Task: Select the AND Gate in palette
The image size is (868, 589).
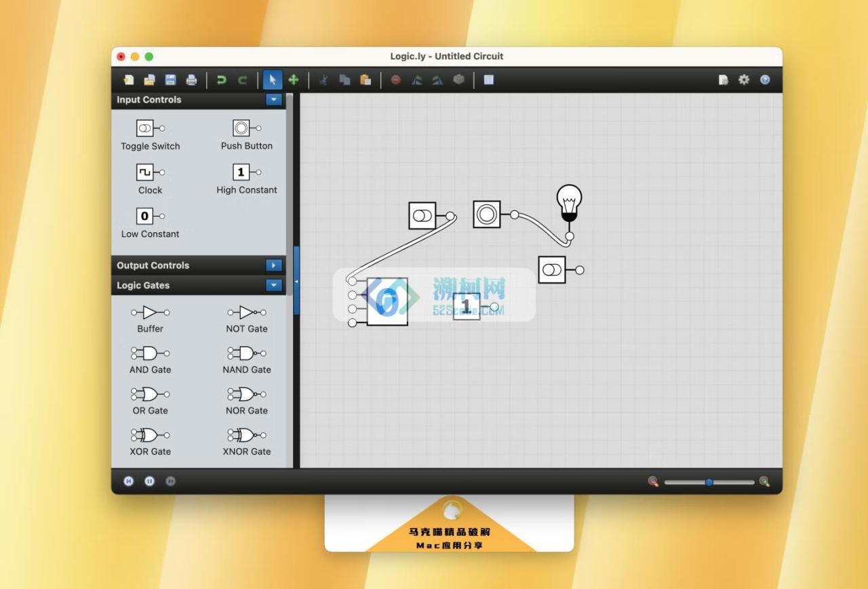Action: [x=151, y=360]
